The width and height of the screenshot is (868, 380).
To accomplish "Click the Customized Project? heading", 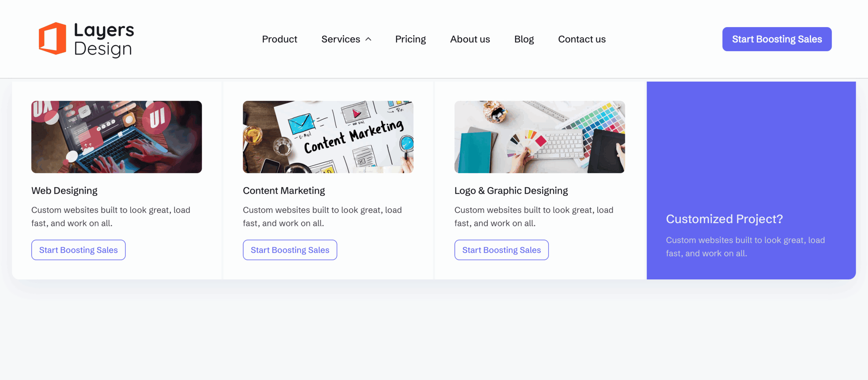I will point(724,219).
